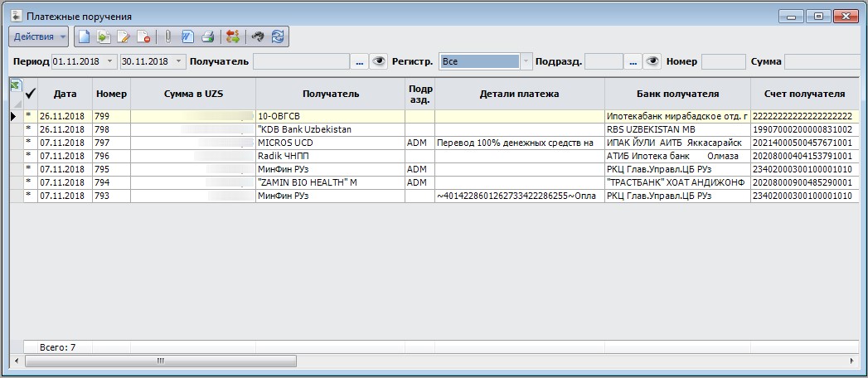Click order number 794 cell
This screenshot has height=378, width=868.
[111, 182]
